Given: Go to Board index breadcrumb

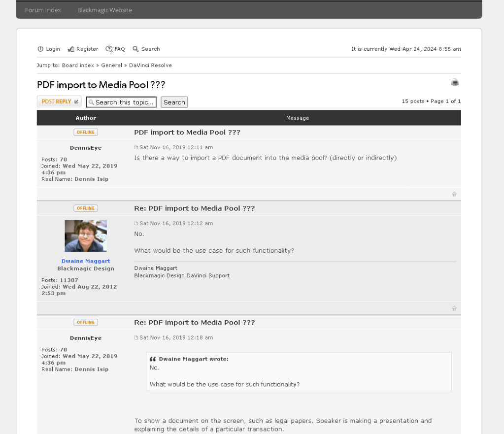Looking at the screenshot, I should coord(78,65).
